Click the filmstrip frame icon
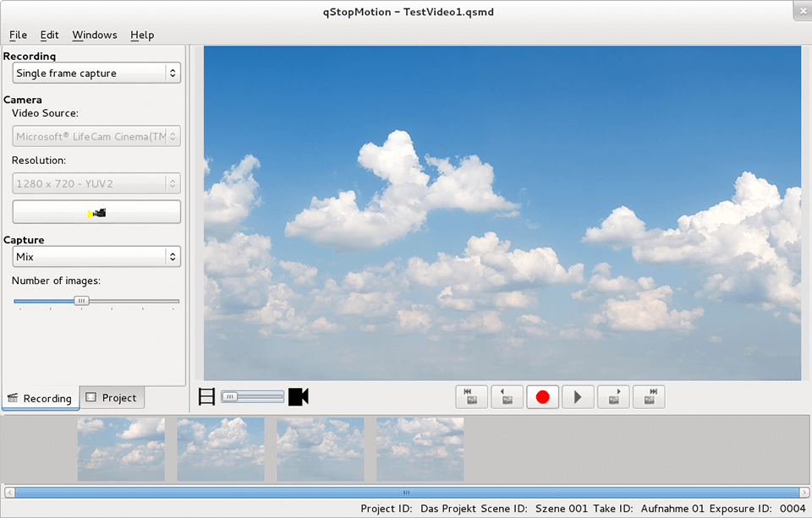812x518 pixels. (206, 397)
